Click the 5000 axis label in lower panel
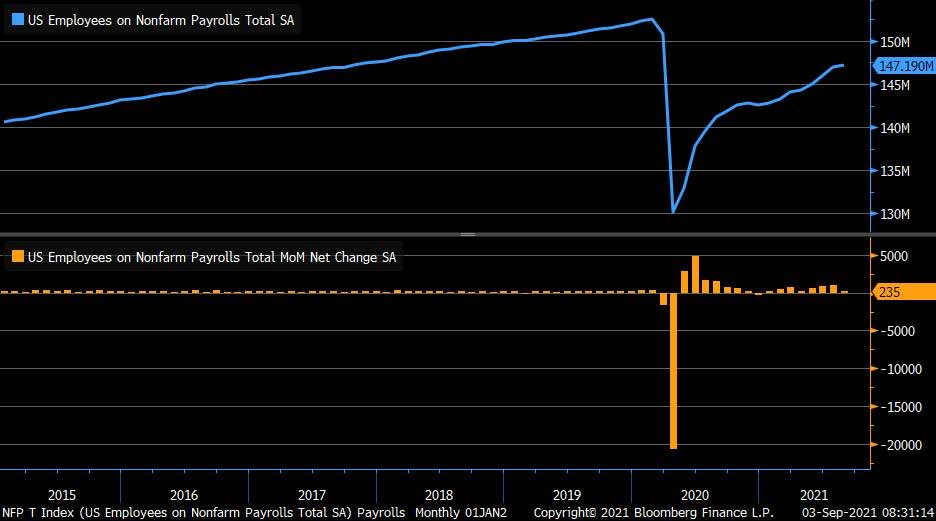The height and width of the screenshot is (521, 936). (894, 256)
